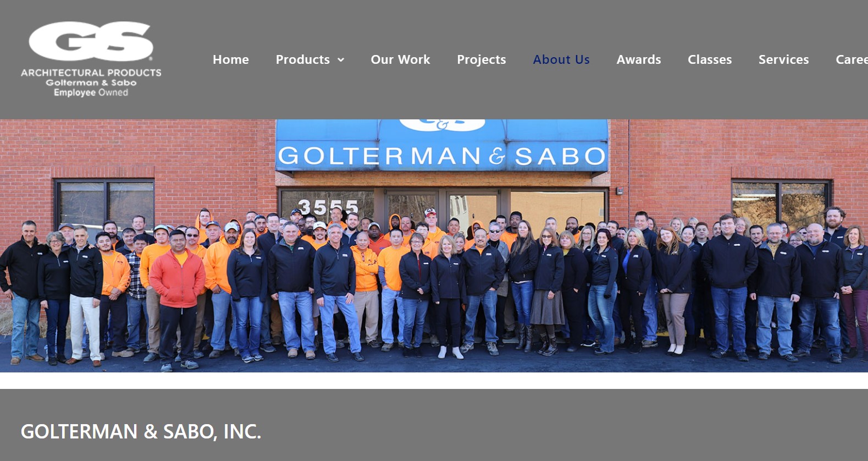Expand the Products dropdown chevron
This screenshot has height=461, width=868.
pyautogui.click(x=341, y=60)
